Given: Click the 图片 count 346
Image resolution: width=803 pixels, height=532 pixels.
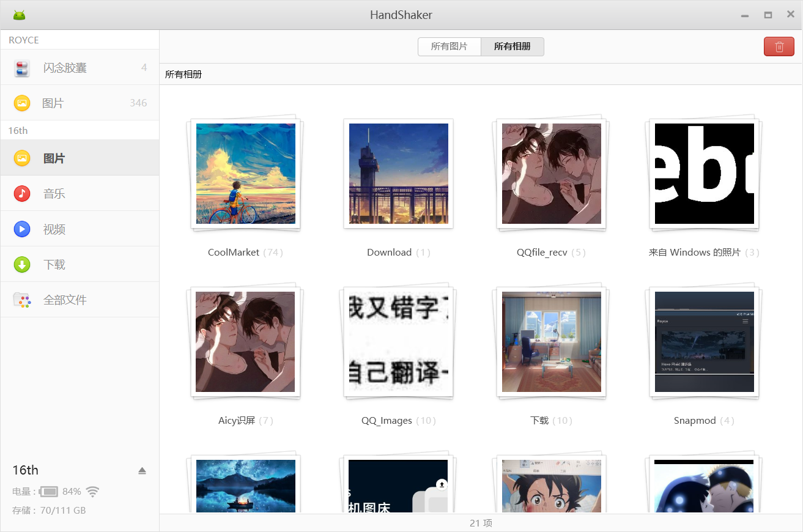Looking at the screenshot, I should click(x=138, y=103).
